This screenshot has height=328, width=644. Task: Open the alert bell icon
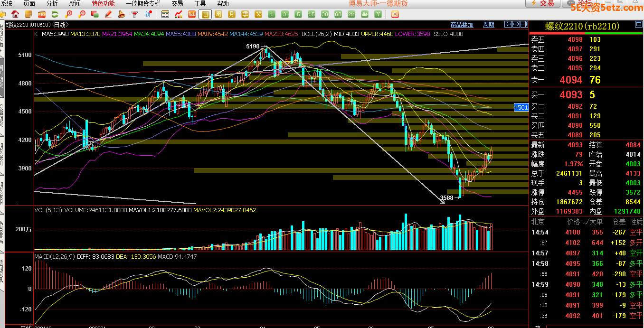[122, 14]
